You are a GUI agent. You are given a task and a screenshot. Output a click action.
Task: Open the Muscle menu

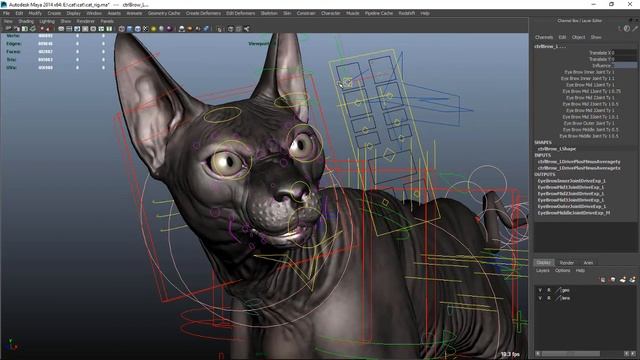point(353,13)
